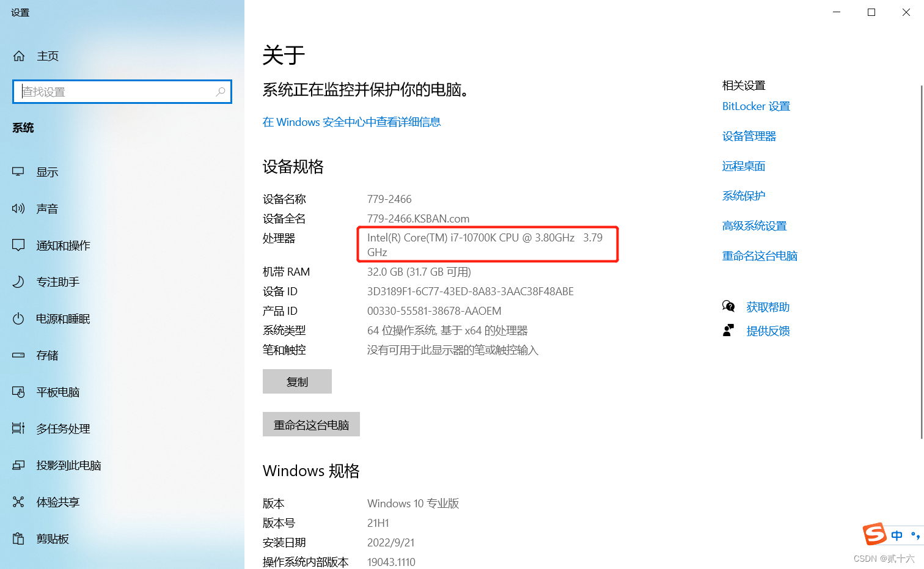Minimize the Settings window

pos(837,12)
